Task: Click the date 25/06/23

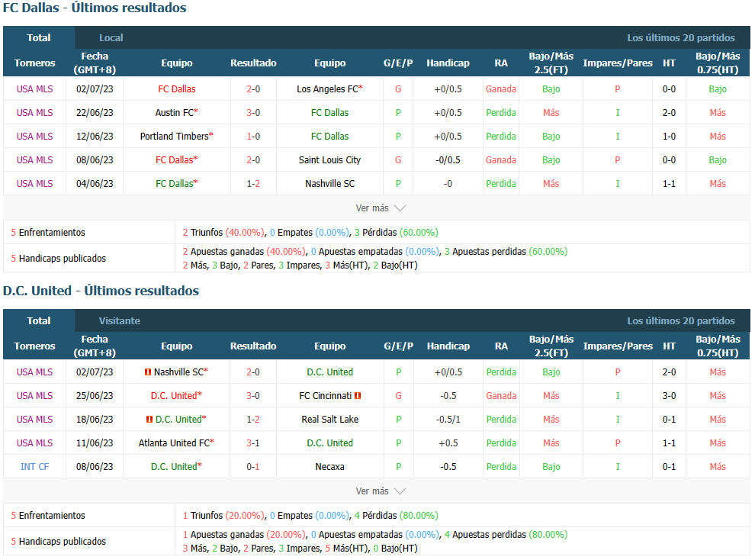Action: pos(95,396)
